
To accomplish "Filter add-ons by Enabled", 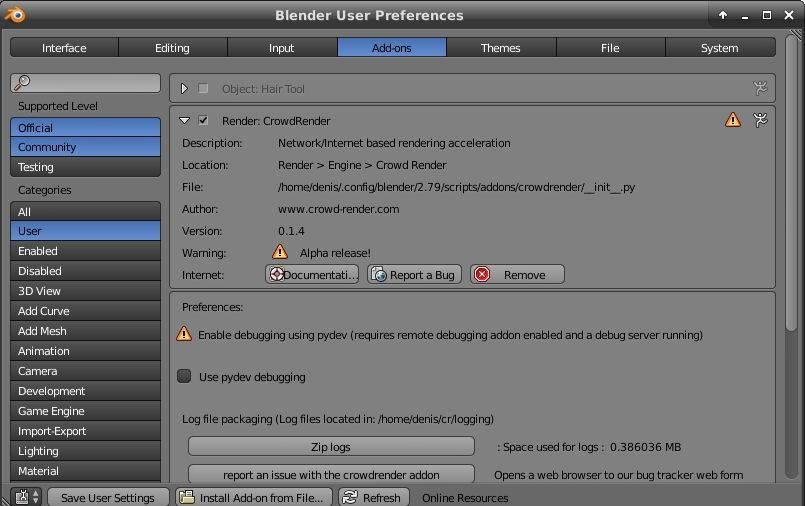I will [x=85, y=251].
